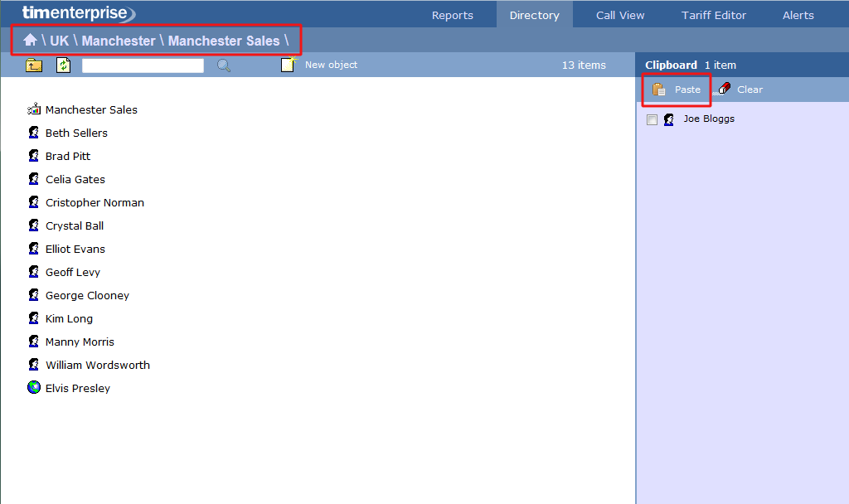Image resolution: width=849 pixels, height=504 pixels.
Task: Click Kim Long user icon
Action: point(33,318)
